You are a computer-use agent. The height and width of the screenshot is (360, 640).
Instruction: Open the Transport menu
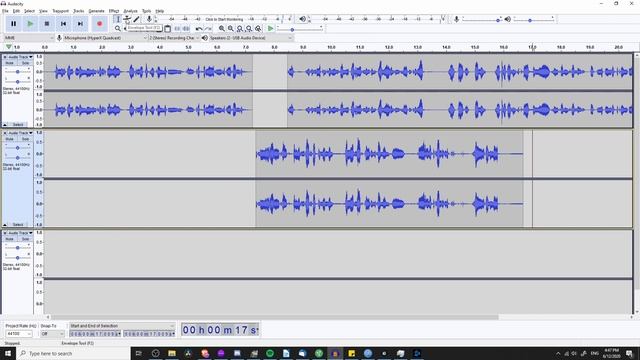[60, 11]
